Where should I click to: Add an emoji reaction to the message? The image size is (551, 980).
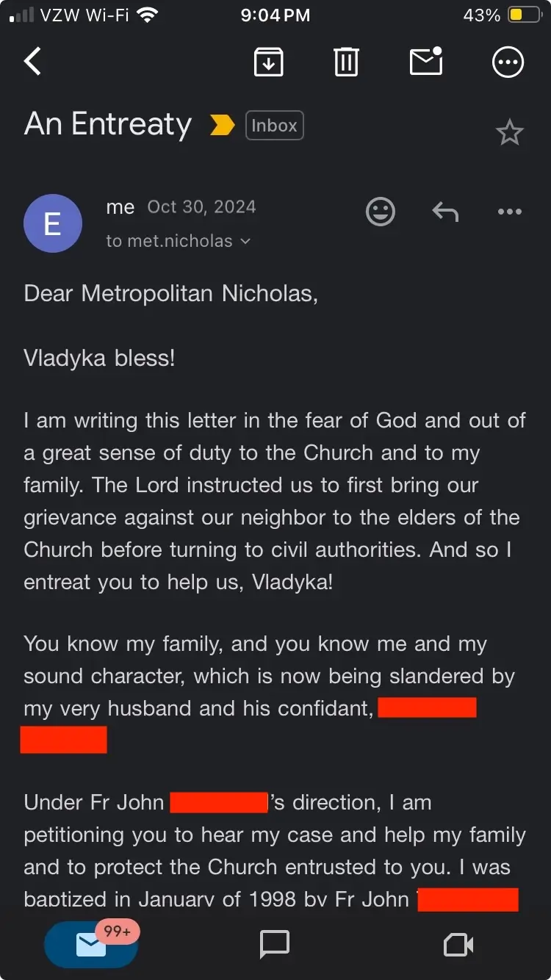tap(380, 212)
